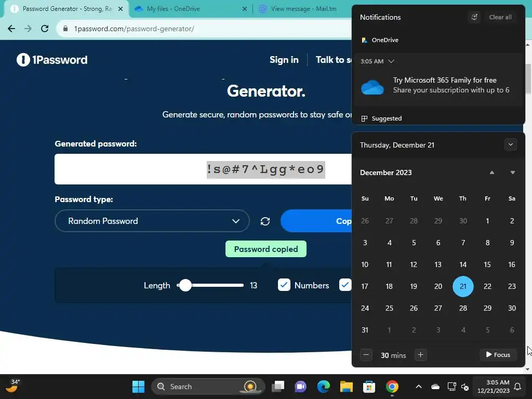Show hidden tray icons chevron

tap(419, 387)
